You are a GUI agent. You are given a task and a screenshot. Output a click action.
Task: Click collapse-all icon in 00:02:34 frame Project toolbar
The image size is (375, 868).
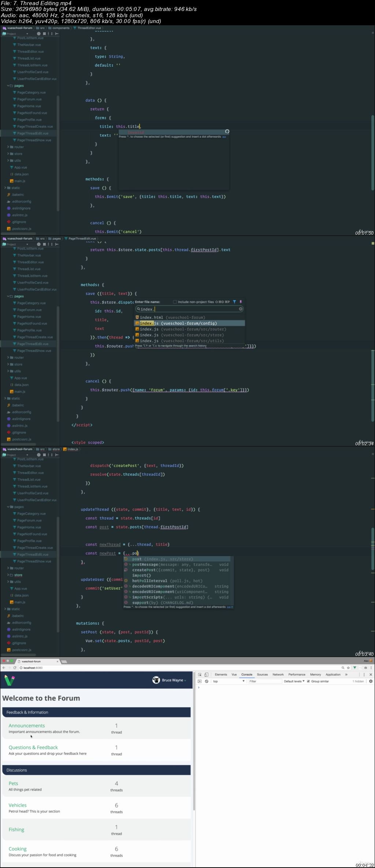pos(44,244)
